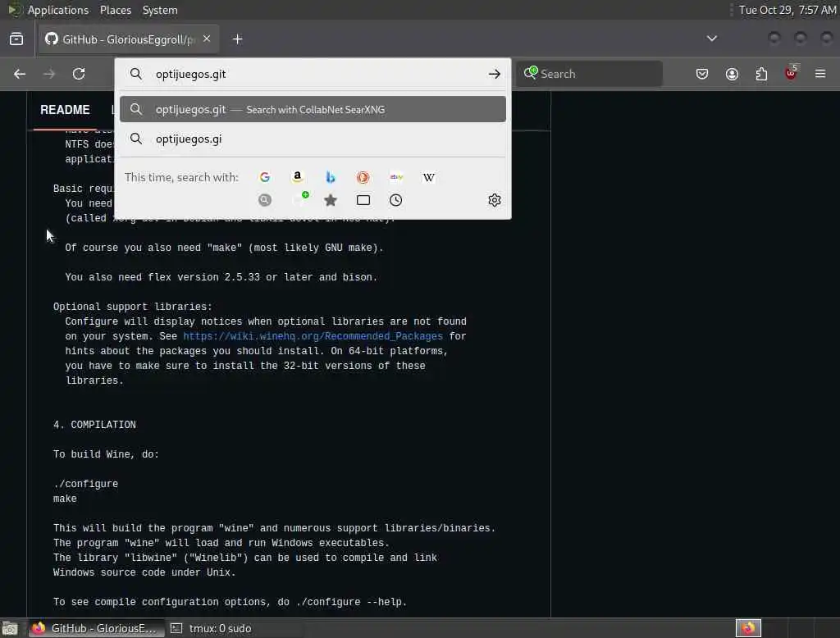Search with DuckDuckGo one-off engine icon

(x=363, y=177)
